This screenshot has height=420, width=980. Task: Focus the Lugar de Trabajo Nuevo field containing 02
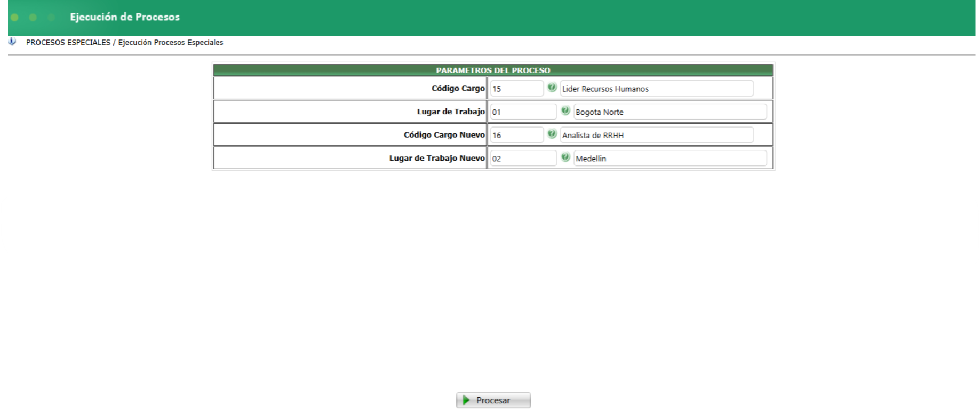click(x=523, y=159)
